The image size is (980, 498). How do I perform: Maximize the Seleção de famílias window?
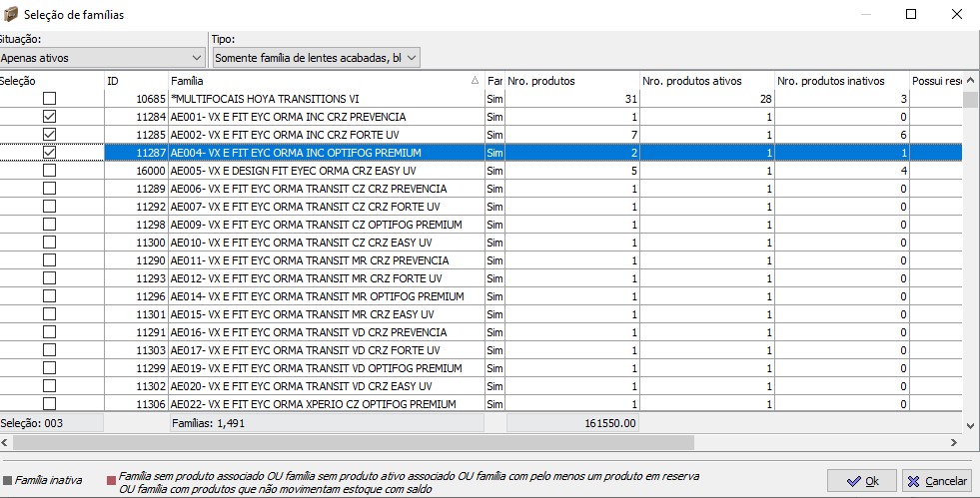(911, 14)
